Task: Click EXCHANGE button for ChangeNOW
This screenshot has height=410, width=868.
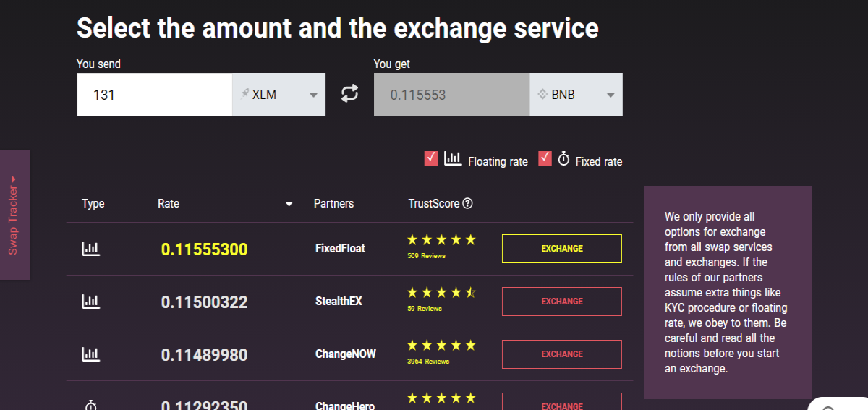Action: coord(562,354)
